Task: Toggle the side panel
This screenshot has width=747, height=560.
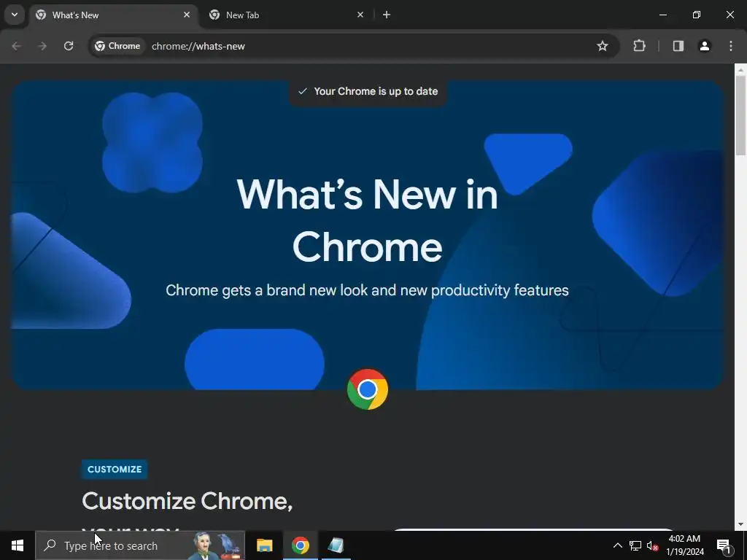Action: tap(678, 46)
